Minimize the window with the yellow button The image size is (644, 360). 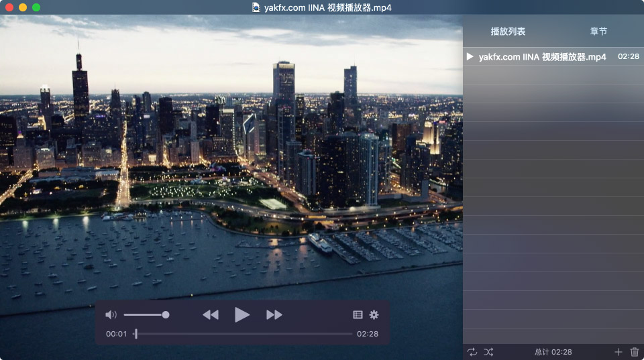[23, 7]
